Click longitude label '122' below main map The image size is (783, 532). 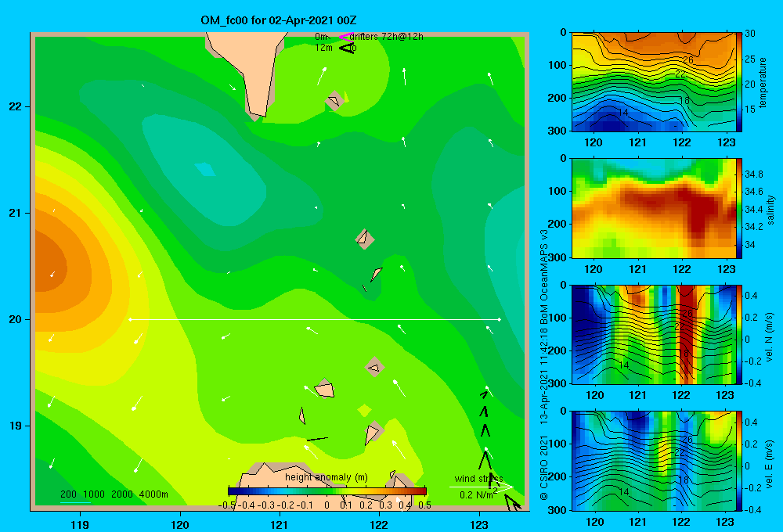click(380, 524)
